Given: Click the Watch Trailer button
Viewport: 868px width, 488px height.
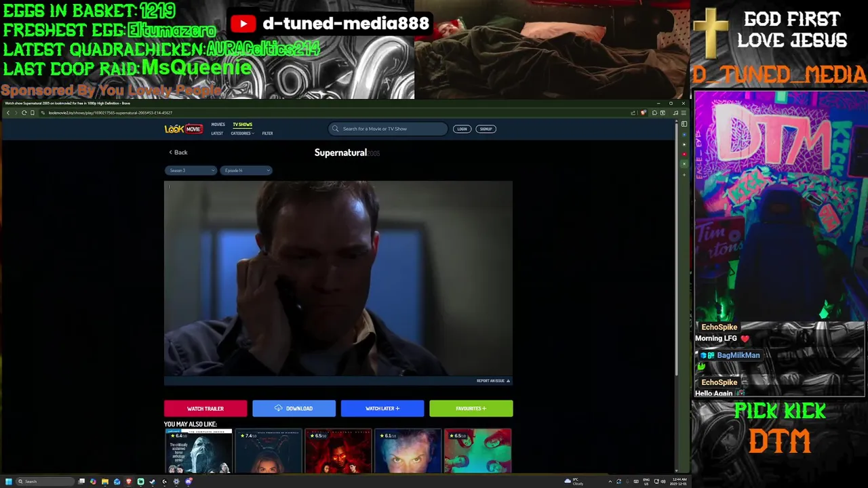Looking at the screenshot, I should coord(205,409).
